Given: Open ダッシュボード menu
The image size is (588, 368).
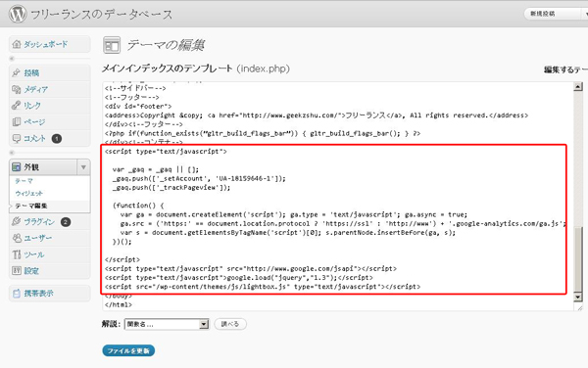Looking at the screenshot, I should [46, 44].
